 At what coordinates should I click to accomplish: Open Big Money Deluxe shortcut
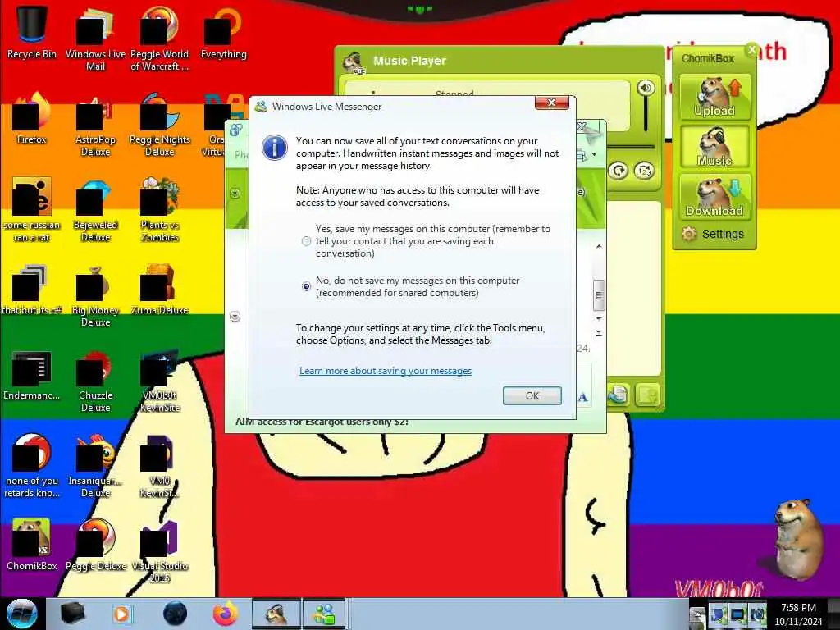95,294
